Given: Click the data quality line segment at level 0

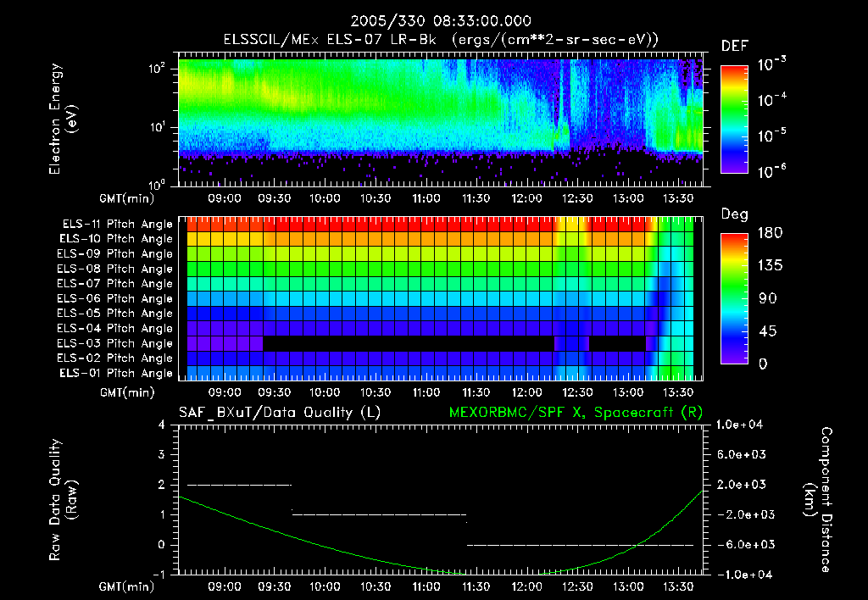Looking at the screenshot, I should click(x=580, y=545).
